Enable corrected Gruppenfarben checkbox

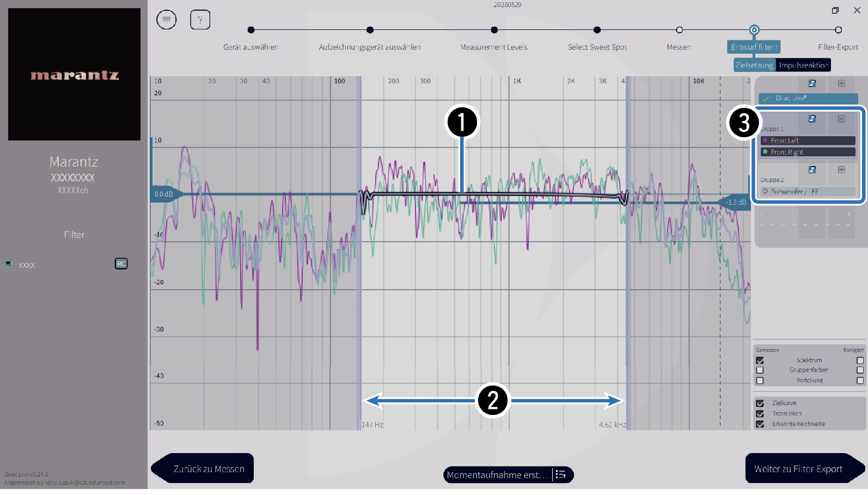[x=860, y=370]
